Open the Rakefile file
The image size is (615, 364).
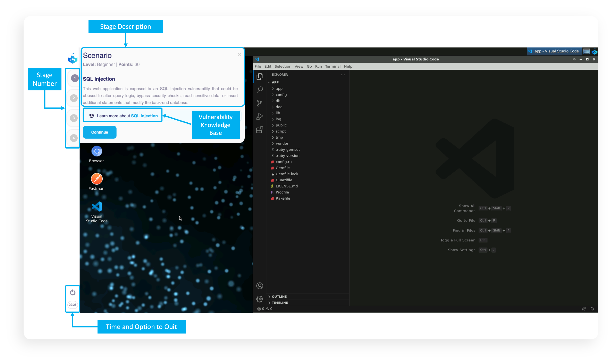308,198
